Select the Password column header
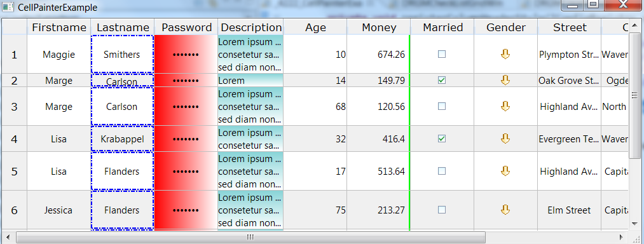The height and width of the screenshot is (244, 644). pos(186,27)
